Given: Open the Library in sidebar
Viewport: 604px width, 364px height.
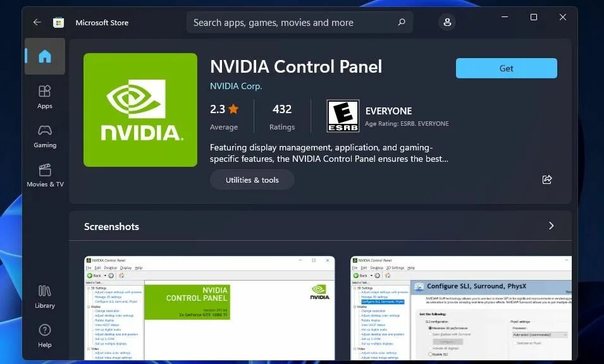Looking at the screenshot, I should click(x=45, y=296).
